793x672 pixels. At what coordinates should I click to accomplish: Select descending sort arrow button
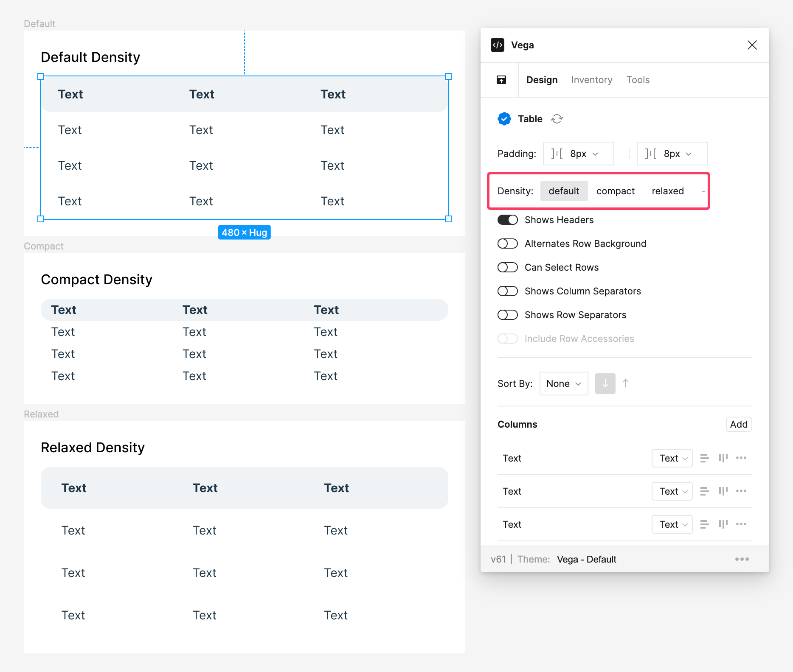(605, 384)
